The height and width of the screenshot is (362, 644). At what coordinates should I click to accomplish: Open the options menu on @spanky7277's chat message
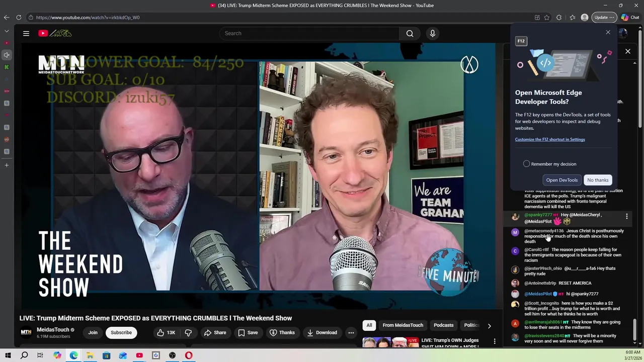click(627, 216)
